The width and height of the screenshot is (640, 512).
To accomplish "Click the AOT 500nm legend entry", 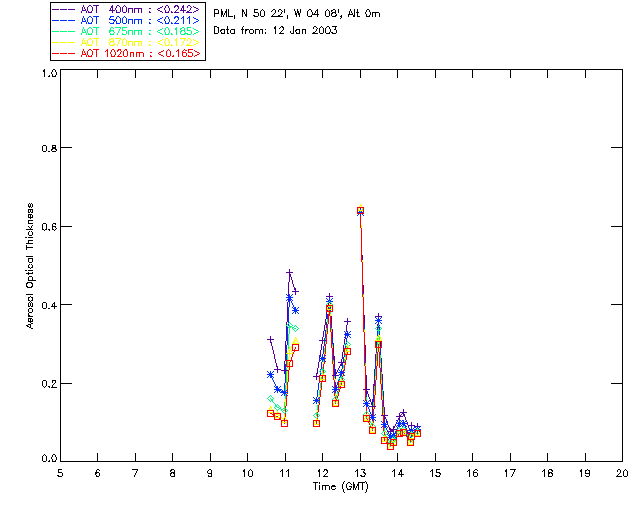I will coord(127,20).
